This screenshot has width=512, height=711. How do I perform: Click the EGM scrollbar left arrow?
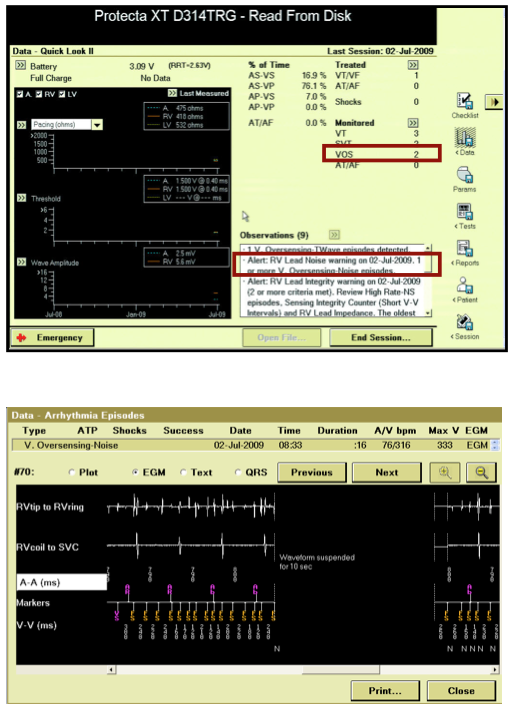pos(112,669)
